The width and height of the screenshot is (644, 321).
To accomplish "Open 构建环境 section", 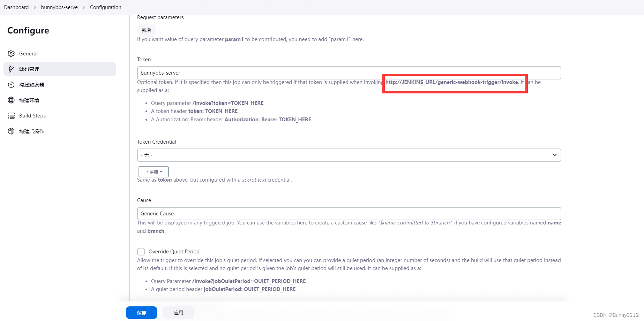I will click(60, 100).
